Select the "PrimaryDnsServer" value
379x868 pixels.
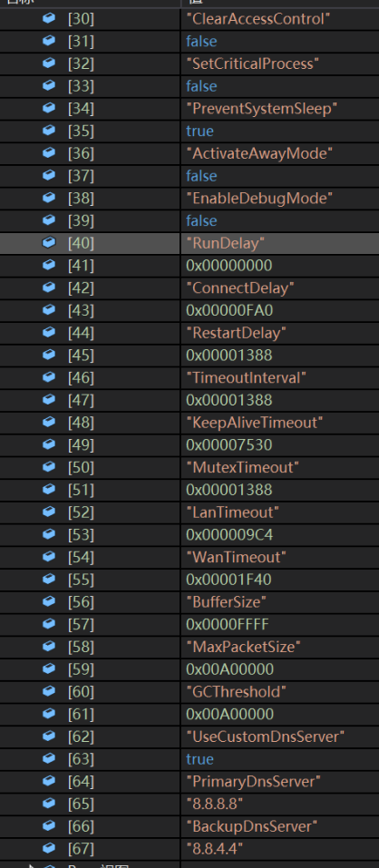254,782
